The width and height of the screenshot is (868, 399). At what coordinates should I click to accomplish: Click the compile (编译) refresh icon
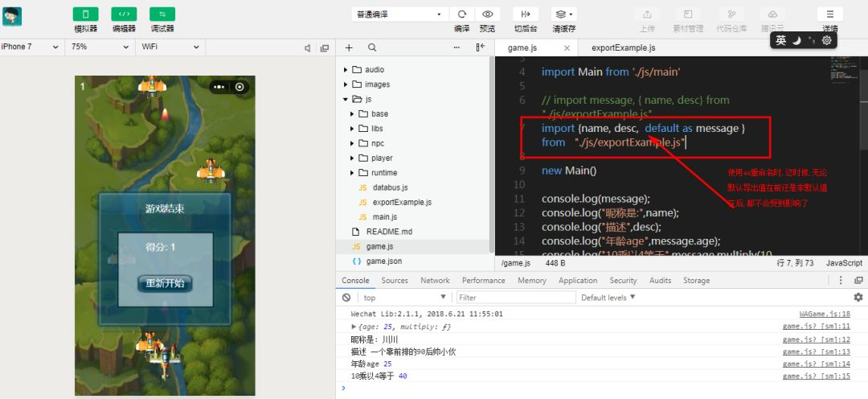461,14
